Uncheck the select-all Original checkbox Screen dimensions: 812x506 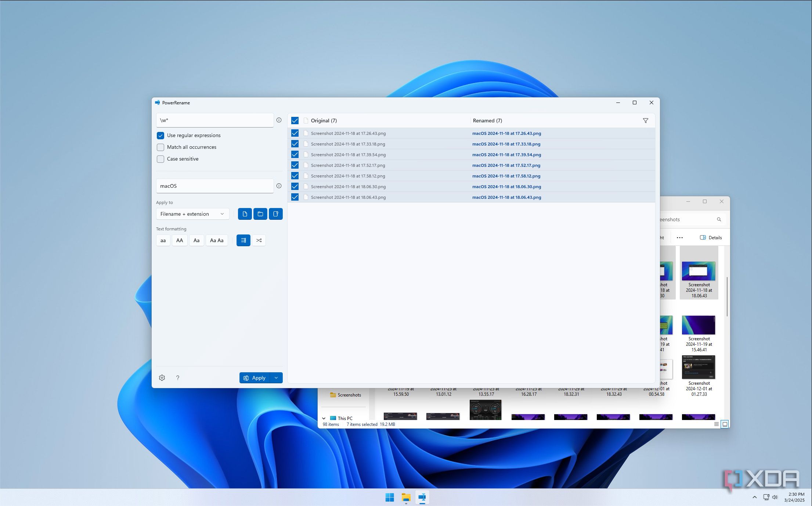[295, 121]
